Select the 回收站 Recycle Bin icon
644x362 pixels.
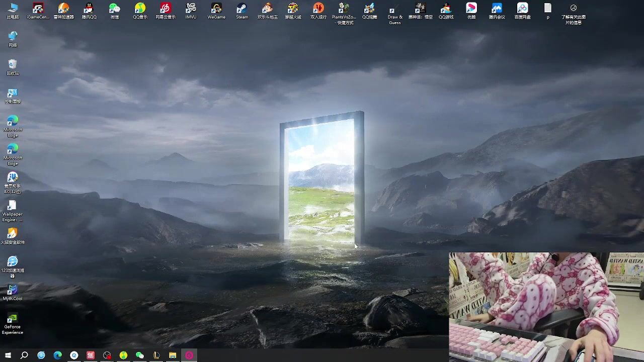(13, 66)
